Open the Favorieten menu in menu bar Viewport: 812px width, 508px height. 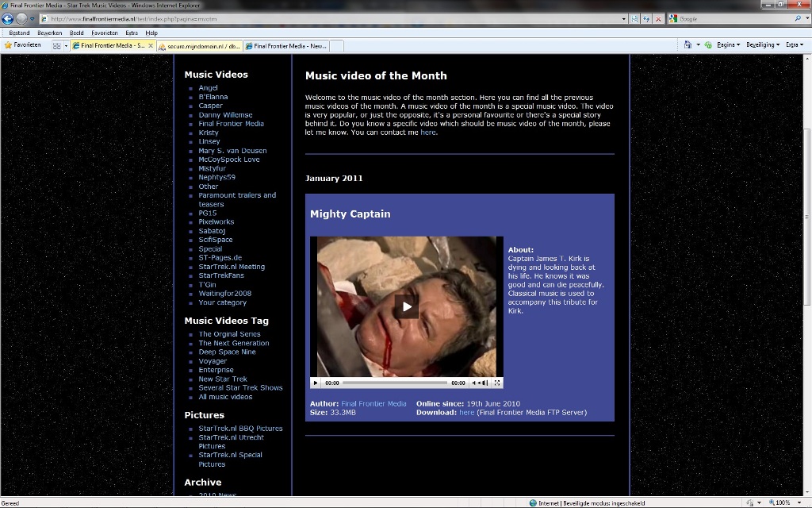click(105, 33)
